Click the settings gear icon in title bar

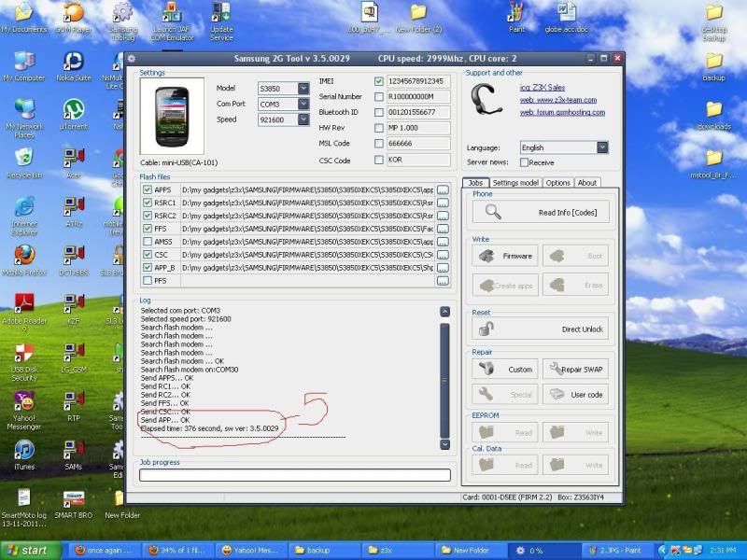(x=132, y=59)
